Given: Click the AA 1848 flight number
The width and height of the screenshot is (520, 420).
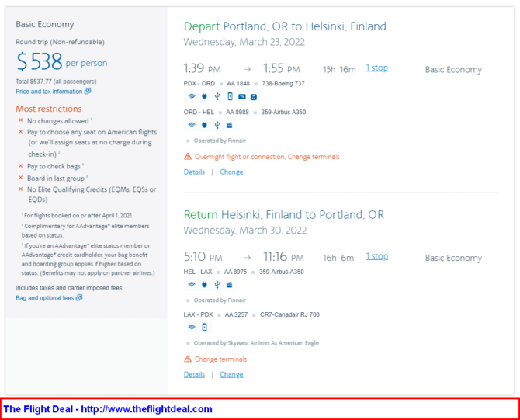Looking at the screenshot, I should 238,84.
